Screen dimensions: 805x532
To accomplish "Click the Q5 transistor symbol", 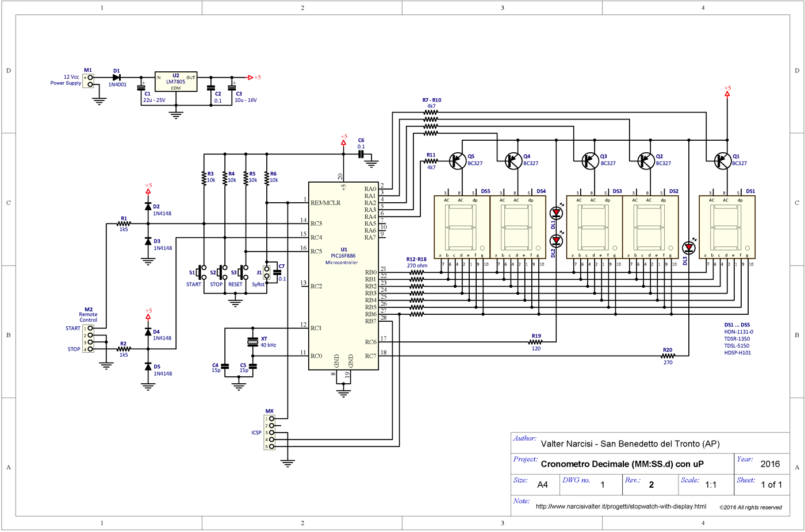I will pyautogui.click(x=458, y=161).
